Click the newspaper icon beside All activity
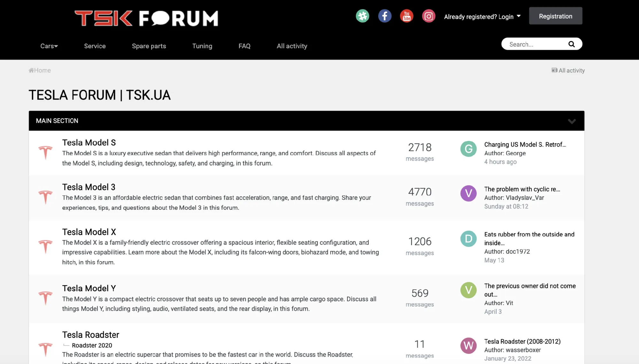This screenshot has width=639, height=364. tap(554, 70)
